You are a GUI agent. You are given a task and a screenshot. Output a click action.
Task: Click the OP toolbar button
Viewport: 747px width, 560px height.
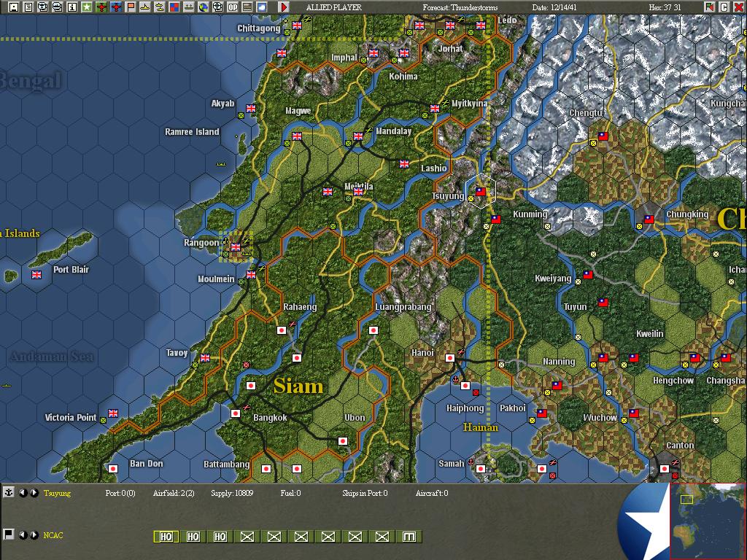tap(233, 7)
